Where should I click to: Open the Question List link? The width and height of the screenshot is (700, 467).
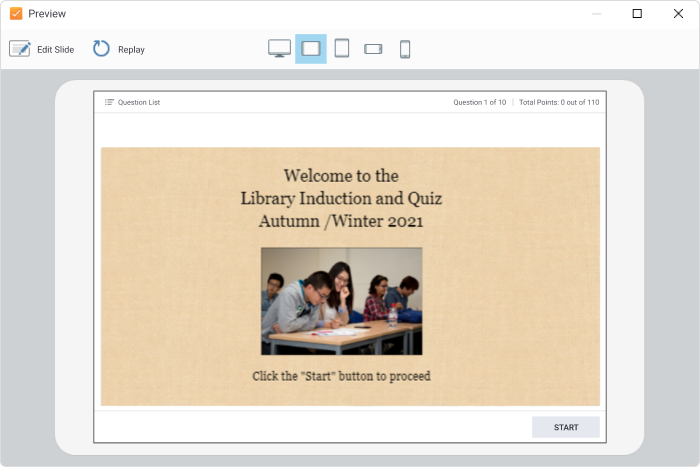pos(139,102)
